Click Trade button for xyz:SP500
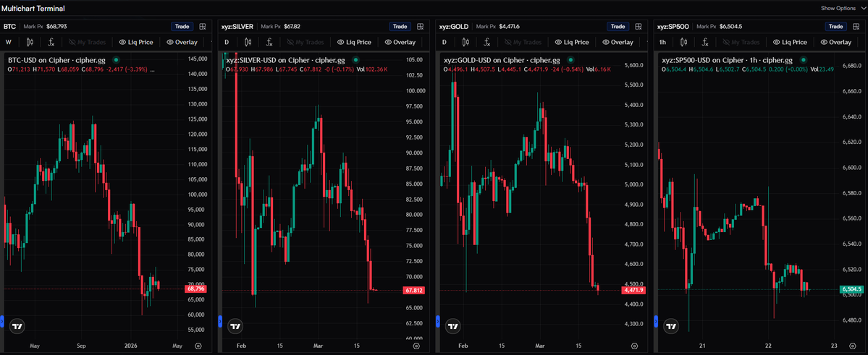Screen dimensions: 868x355 [x=835, y=27]
